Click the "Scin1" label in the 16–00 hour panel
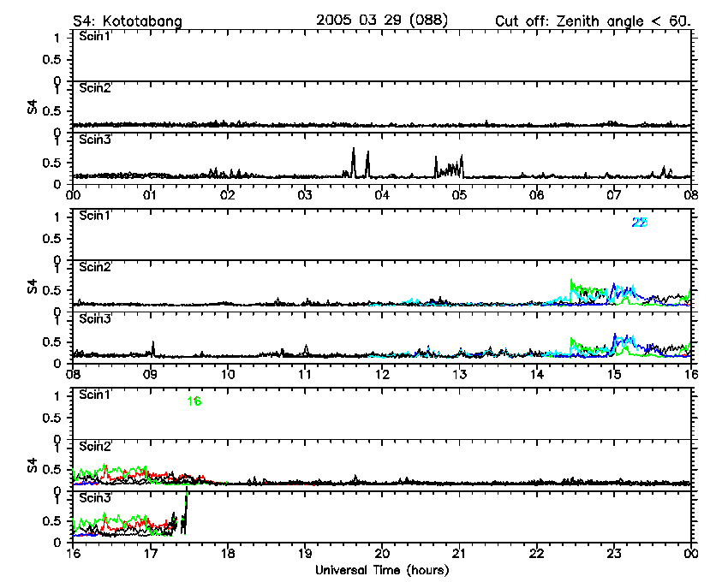The width and height of the screenshot is (728, 582). click(95, 395)
